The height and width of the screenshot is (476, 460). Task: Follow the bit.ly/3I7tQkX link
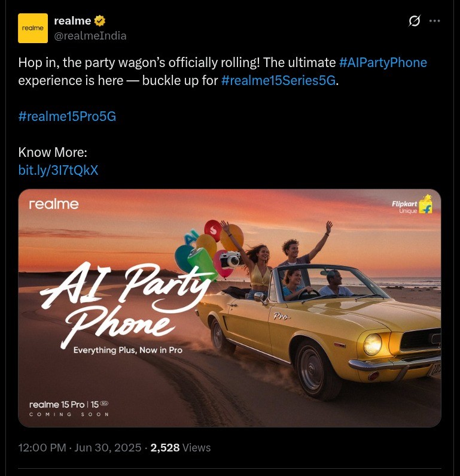click(58, 170)
